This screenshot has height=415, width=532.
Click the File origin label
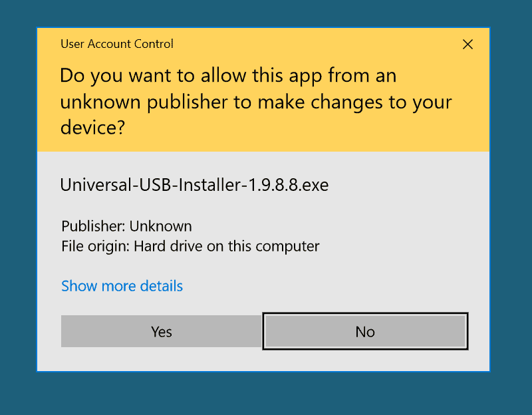click(x=95, y=246)
